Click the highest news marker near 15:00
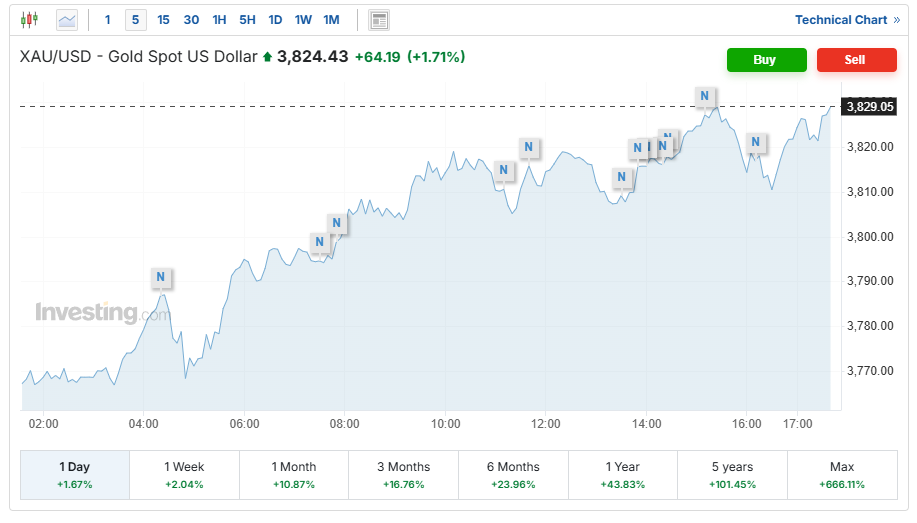The image size is (917, 523). pyautogui.click(x=705, y=96)
